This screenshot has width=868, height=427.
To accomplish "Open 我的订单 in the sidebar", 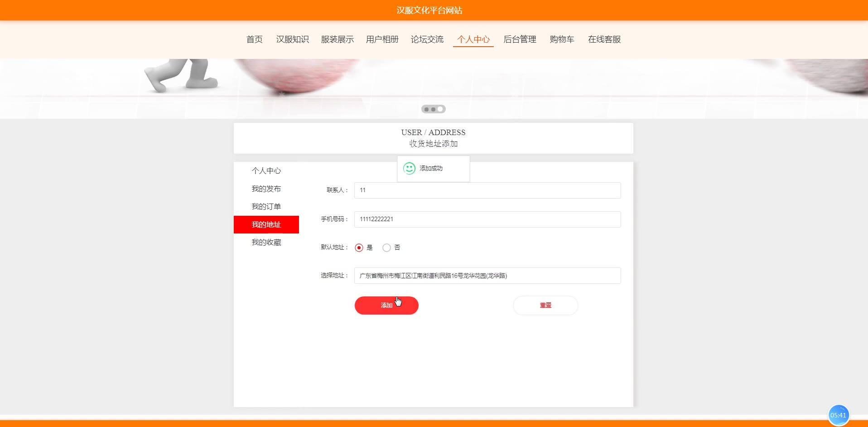I will [x=266, y=206].
